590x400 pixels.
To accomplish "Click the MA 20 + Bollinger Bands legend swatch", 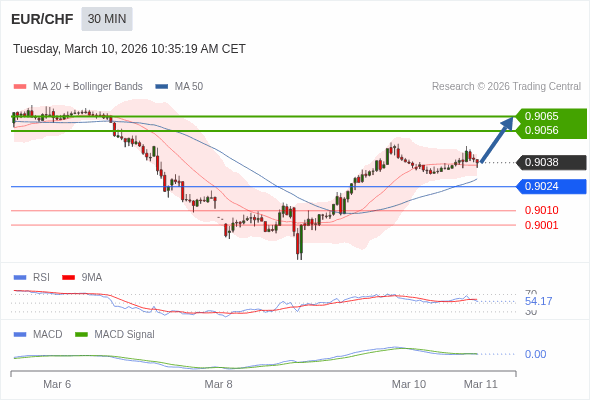I will click(20, 87).
